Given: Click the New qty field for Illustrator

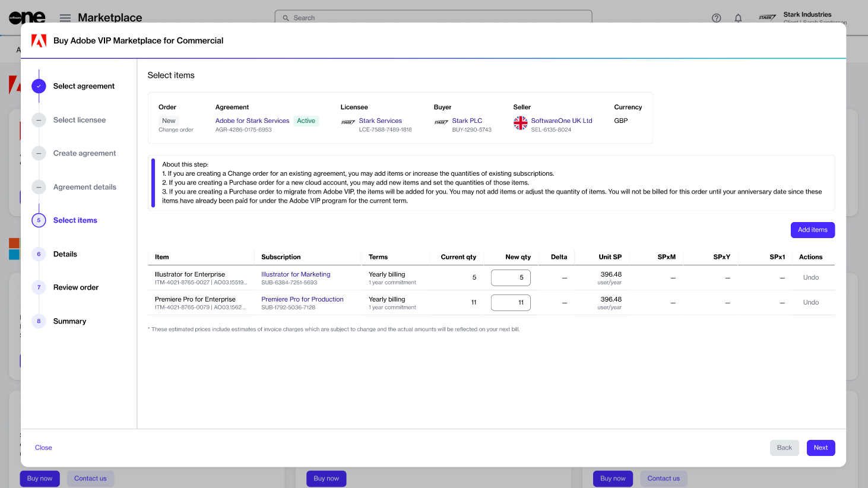Looking at the screenshot, I should click(x=511, y=277).
